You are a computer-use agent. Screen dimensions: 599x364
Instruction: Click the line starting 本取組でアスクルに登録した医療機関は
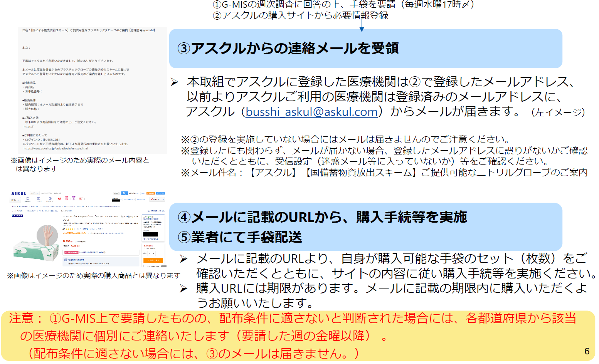point(381,82)
